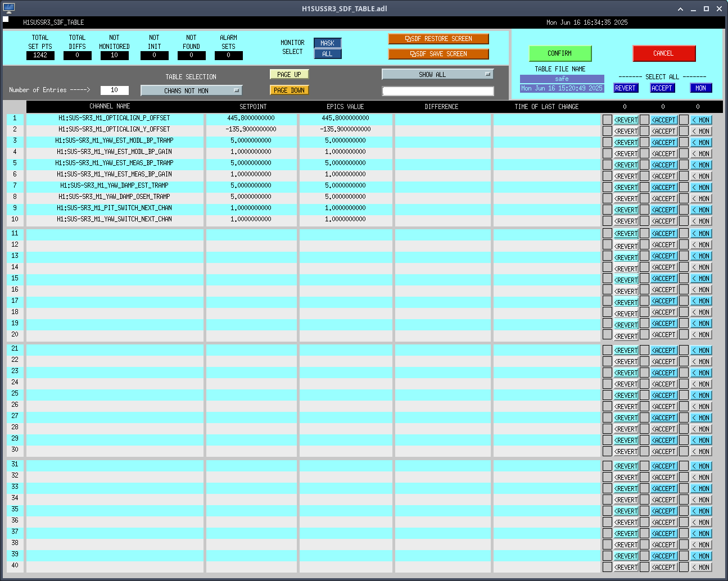Select MASK monitor option
Screen dimensions: 728x581
point(328,43)
